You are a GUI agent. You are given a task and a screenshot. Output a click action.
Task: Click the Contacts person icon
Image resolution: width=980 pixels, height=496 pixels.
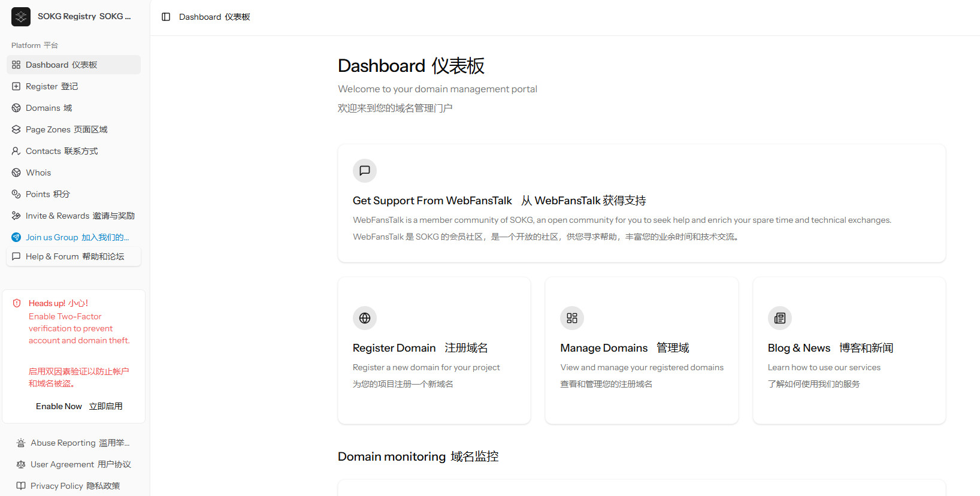(16, 151)
